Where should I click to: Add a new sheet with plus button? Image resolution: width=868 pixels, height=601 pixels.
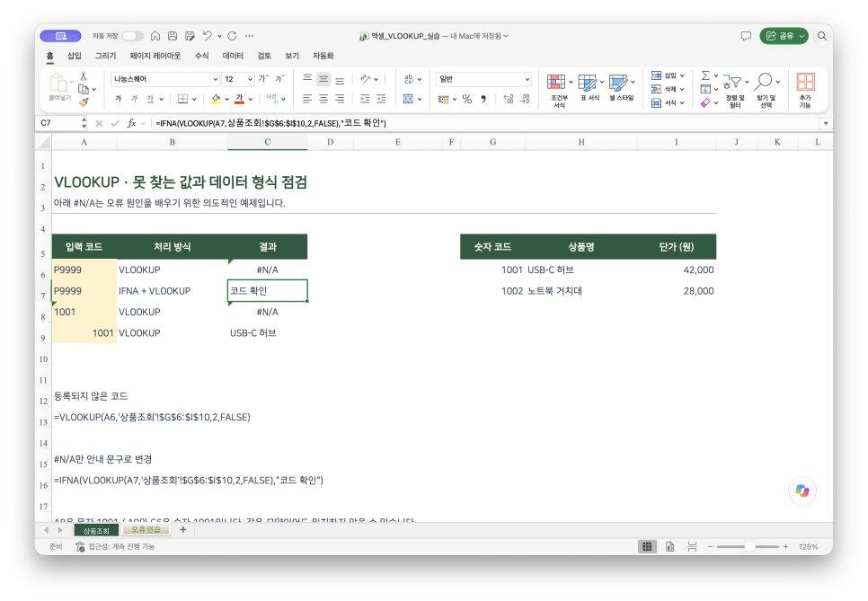182,530
